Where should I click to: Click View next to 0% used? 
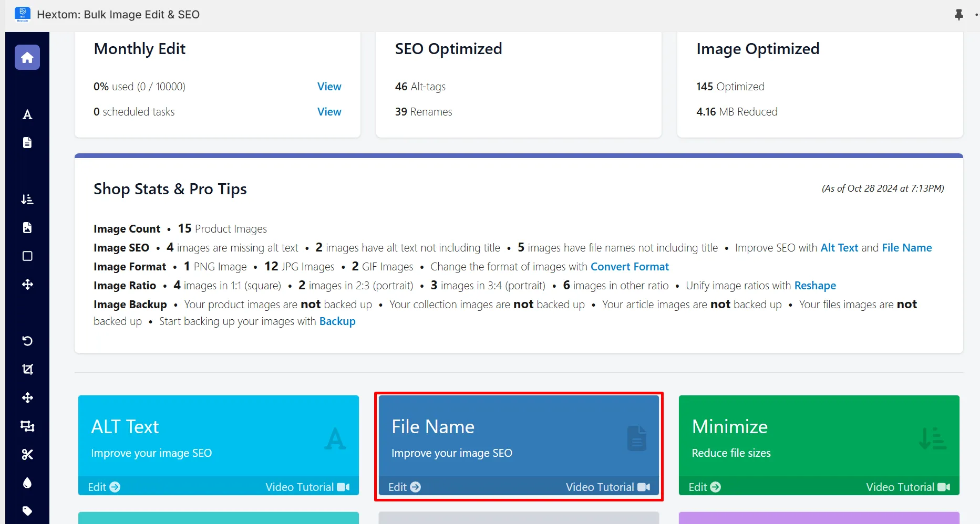pyautogui.click(x=329, y=87)
